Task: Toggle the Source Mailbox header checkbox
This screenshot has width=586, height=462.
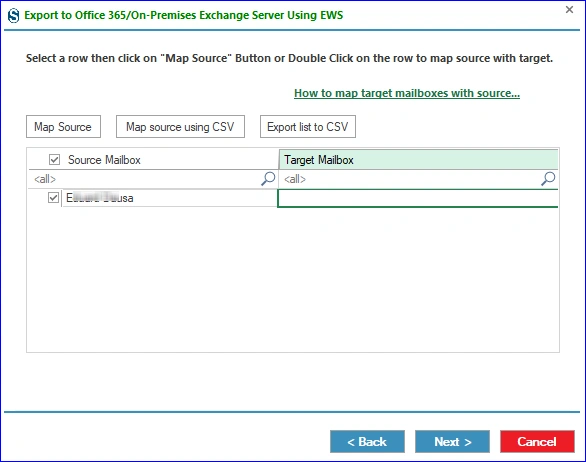Action: click(55, 160)
